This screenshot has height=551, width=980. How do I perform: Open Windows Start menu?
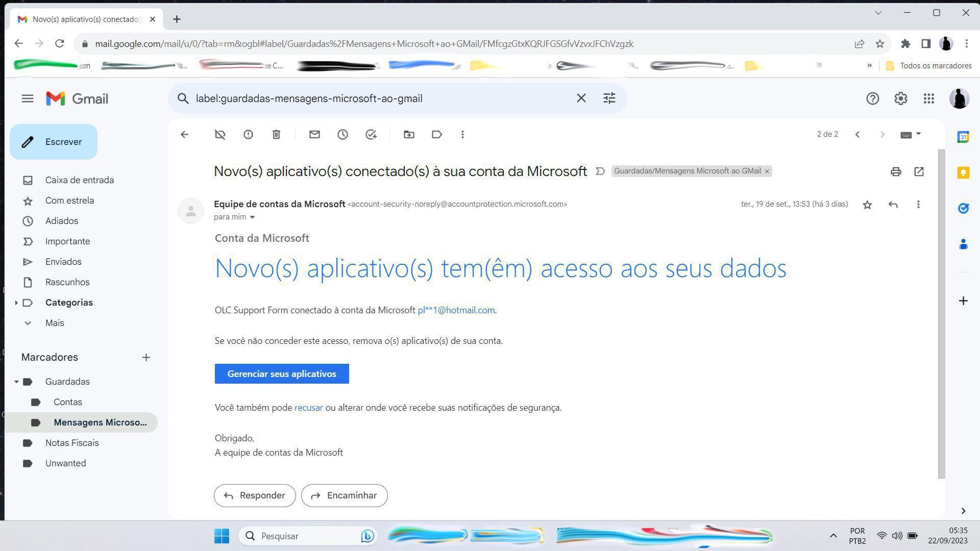click(x=222, y=536)
